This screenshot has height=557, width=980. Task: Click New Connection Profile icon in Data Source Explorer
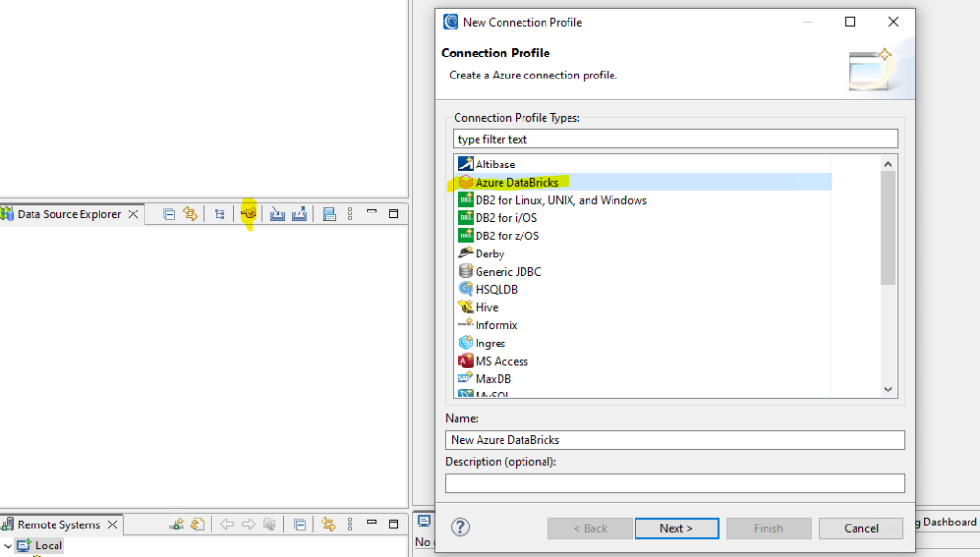[x=249, y=214]
